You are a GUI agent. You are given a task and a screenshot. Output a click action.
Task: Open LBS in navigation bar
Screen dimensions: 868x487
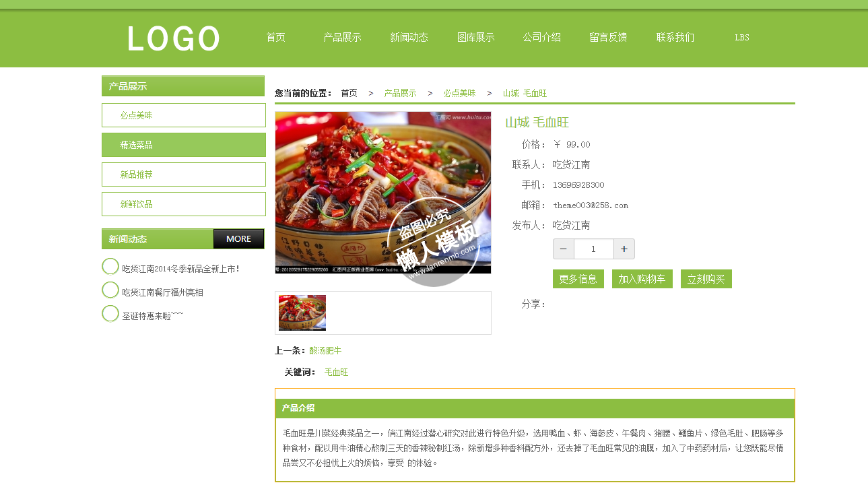pyautogui.click(x=742, y=38)
